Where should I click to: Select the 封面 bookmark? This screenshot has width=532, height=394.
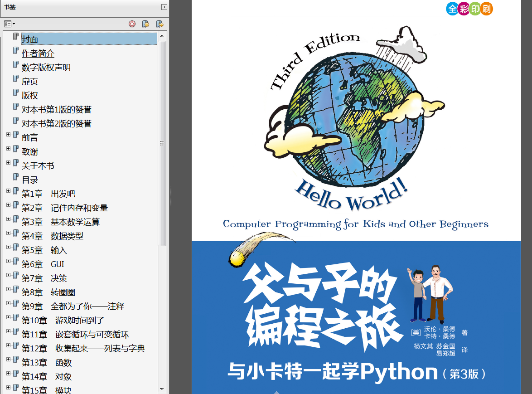(x=89, y=39)
